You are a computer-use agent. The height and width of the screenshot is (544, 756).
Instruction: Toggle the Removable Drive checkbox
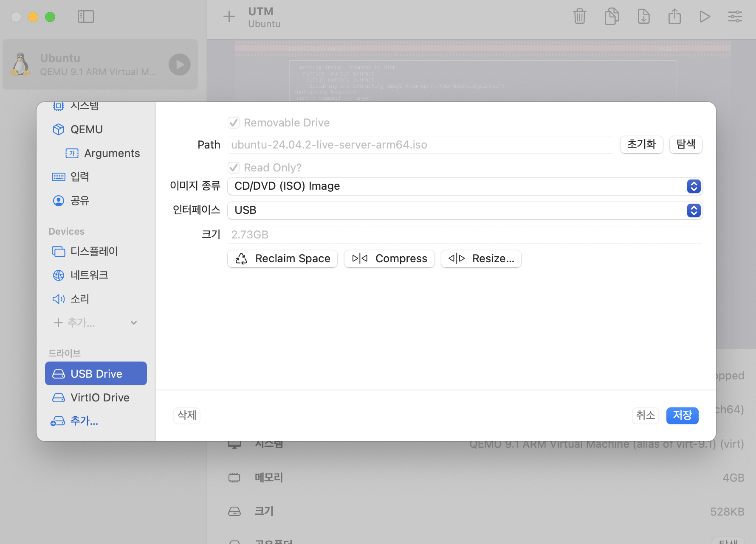(234, 123)
